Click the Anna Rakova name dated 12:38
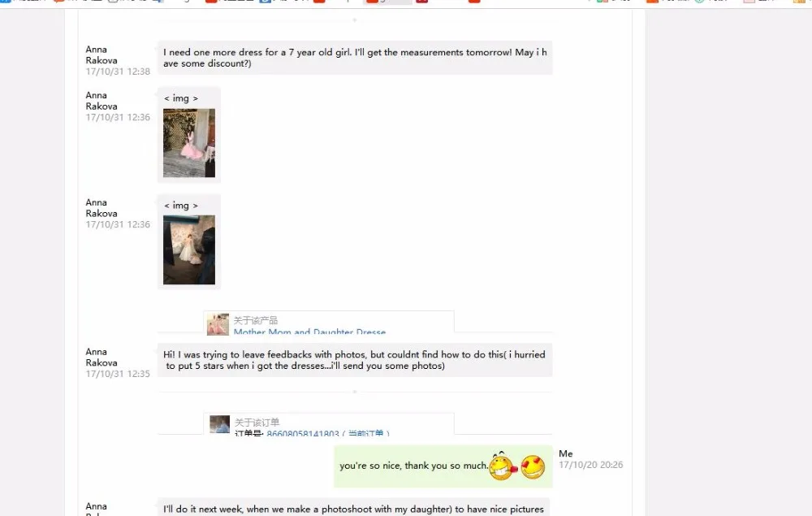Image resolution: width=812 pixels, height=516 pixels. click(101, 55)
